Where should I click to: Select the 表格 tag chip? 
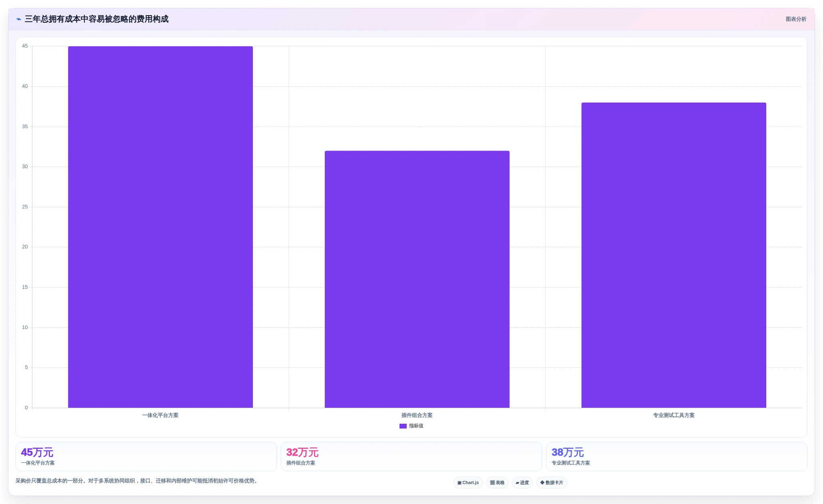[497, 483]
